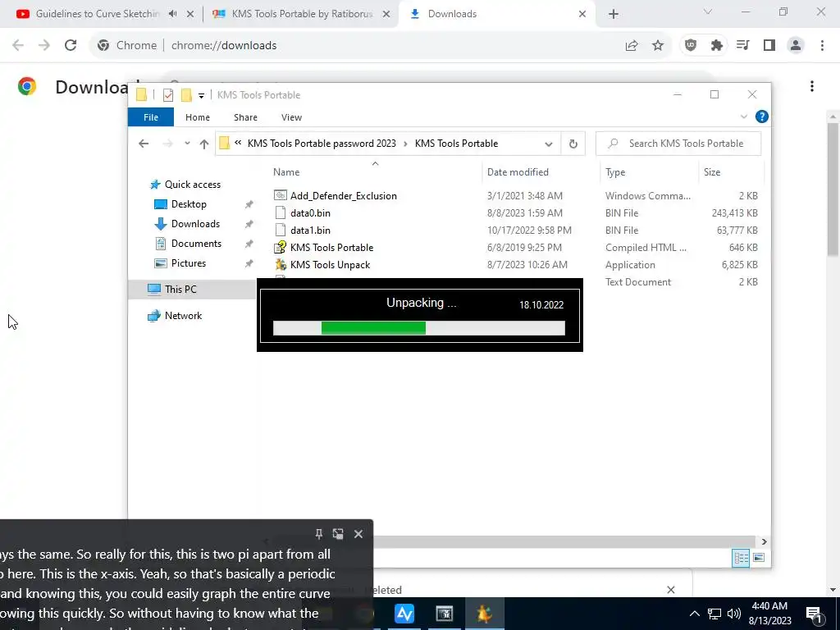This screenshot has height=630, width=840.
Task: Reload the Chrome downloads page
Action: pyautogui.click(x=71, y=46)
